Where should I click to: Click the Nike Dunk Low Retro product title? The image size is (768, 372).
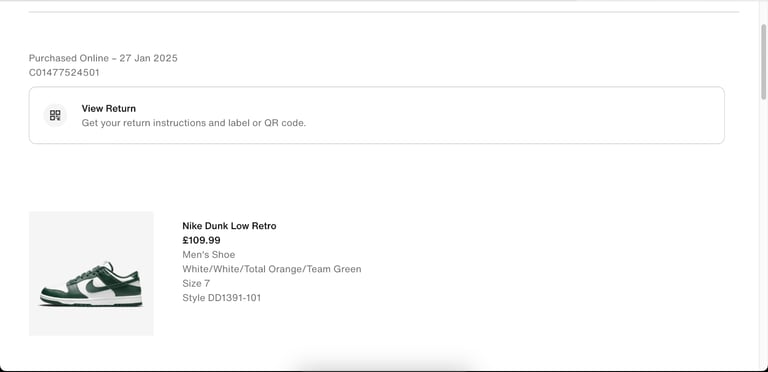click(x=229, y=226)
